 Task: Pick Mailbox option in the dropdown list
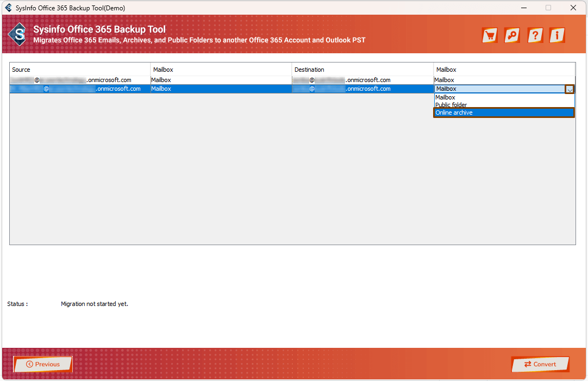(504, 97)
